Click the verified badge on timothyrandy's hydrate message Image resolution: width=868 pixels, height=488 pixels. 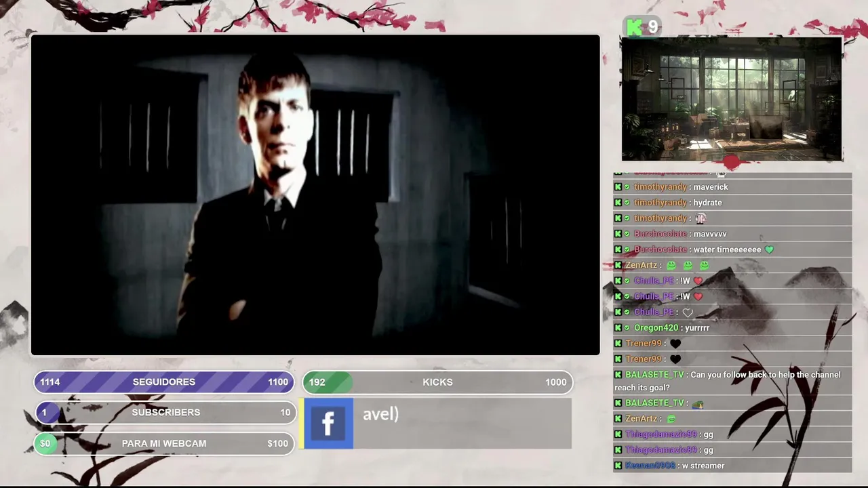click(627, 203)
